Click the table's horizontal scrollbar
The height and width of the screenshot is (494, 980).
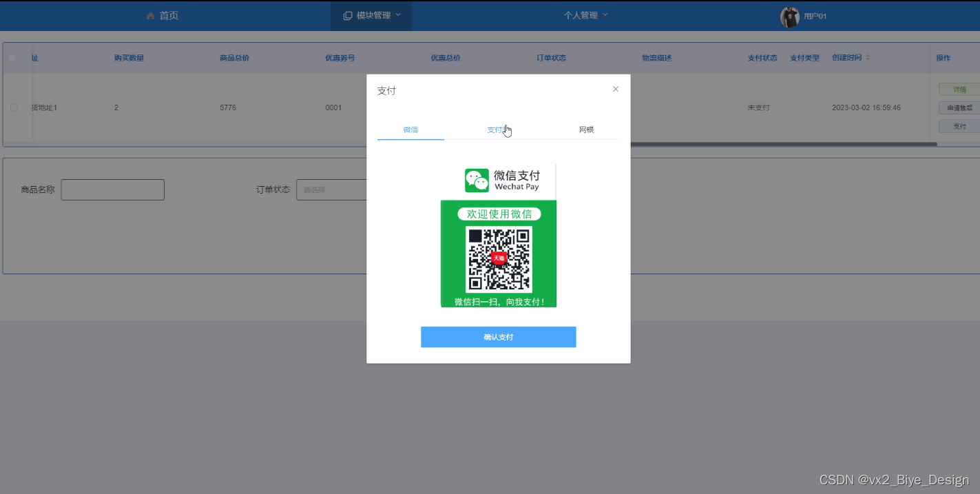(785, 144)
